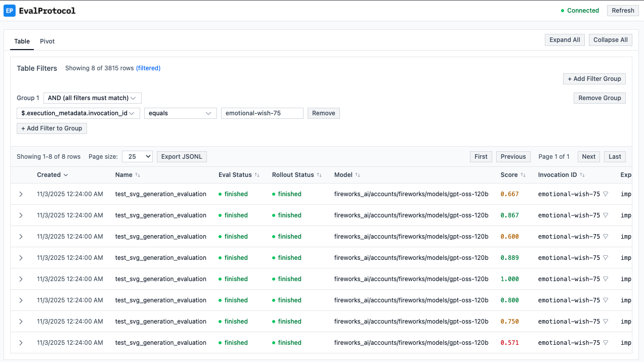The width and height of the screenshot is (644, 362).
Task: Click the Score column sort icon
Action: click(x=524, y=174)
